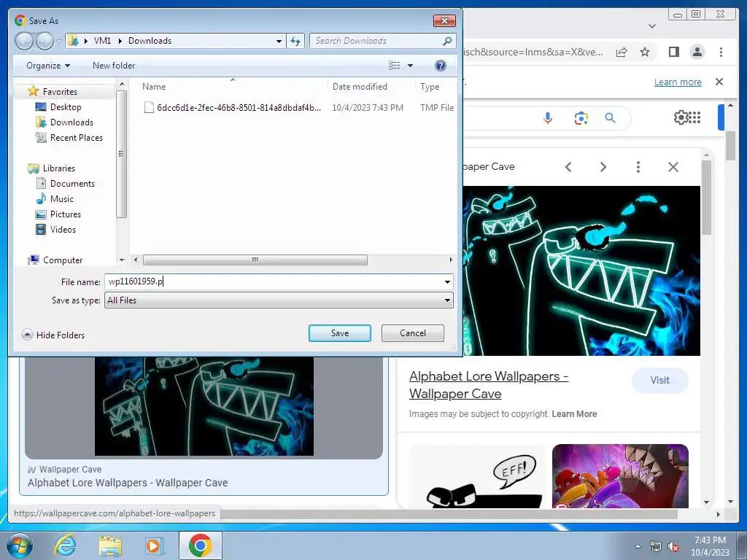
Task: Click the change view icon in dialog toolbar
Action: pyautogui.click(x=395, y=66)
